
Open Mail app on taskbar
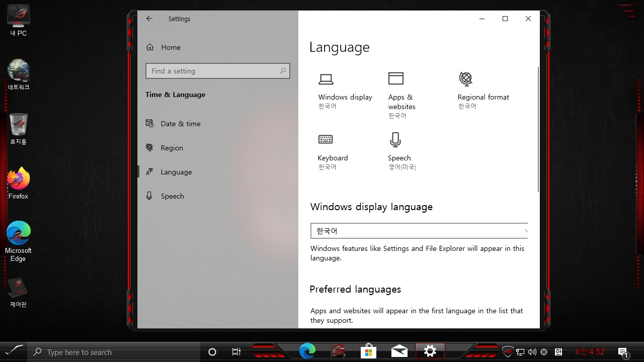(x=399, y=351)
